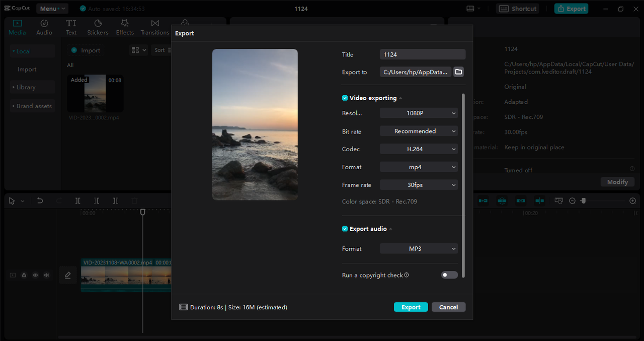Image resolution: width=644 pixels, height=341 pixels.
Task: Open the Effects tab
Action: point(125,28)
